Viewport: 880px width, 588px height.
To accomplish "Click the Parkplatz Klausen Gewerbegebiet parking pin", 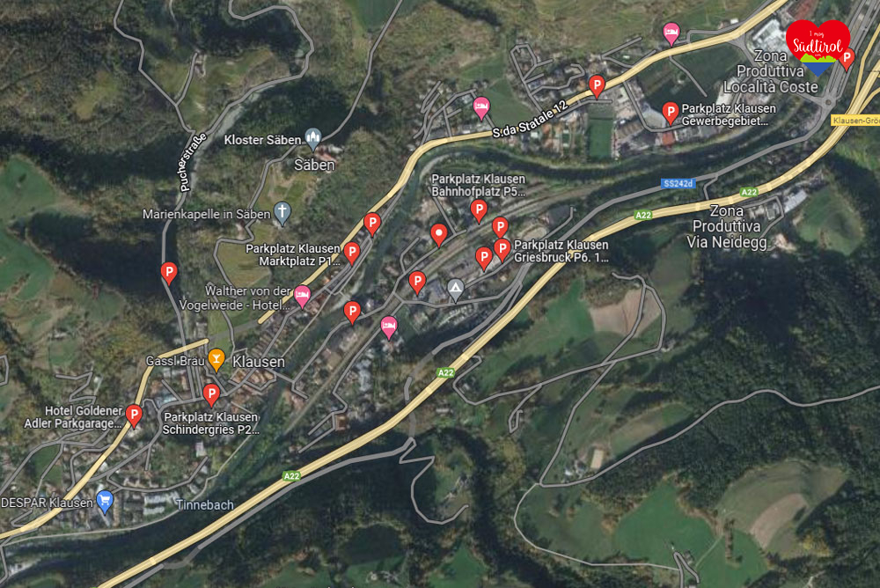I will pyautogui.click(x=670, y=113).
